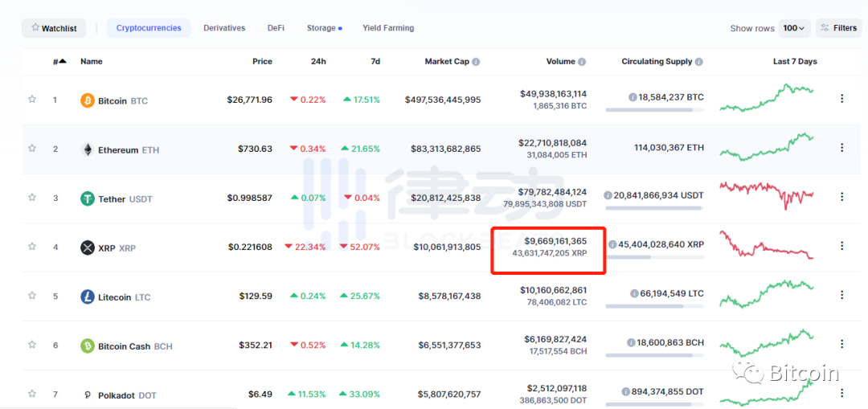Open the Tether row three-dot menu

[x=842, y=197]
